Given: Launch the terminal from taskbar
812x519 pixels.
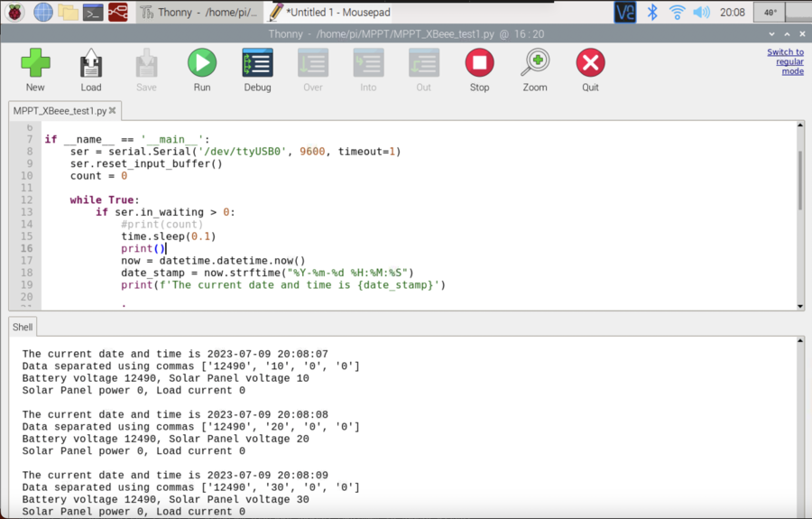Looking at the screenshot, I should pos(92,12).
